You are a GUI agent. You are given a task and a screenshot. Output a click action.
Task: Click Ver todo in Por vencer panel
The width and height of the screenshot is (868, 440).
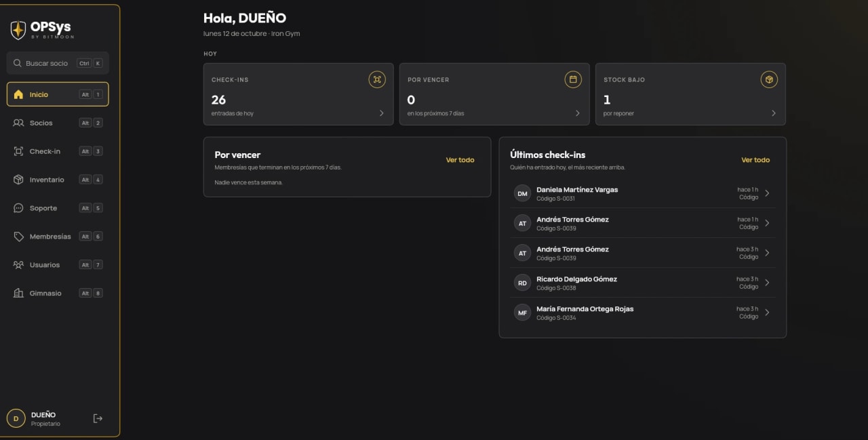click(x=460, y=160)
